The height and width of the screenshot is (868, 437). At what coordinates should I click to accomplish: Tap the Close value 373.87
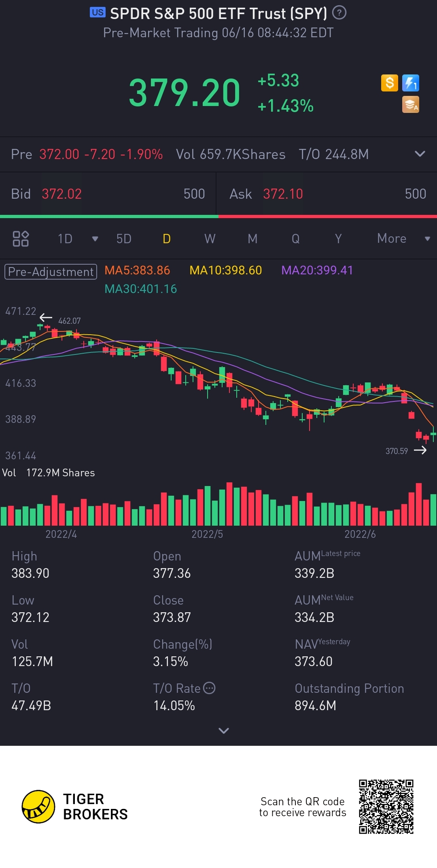point(172,617)
